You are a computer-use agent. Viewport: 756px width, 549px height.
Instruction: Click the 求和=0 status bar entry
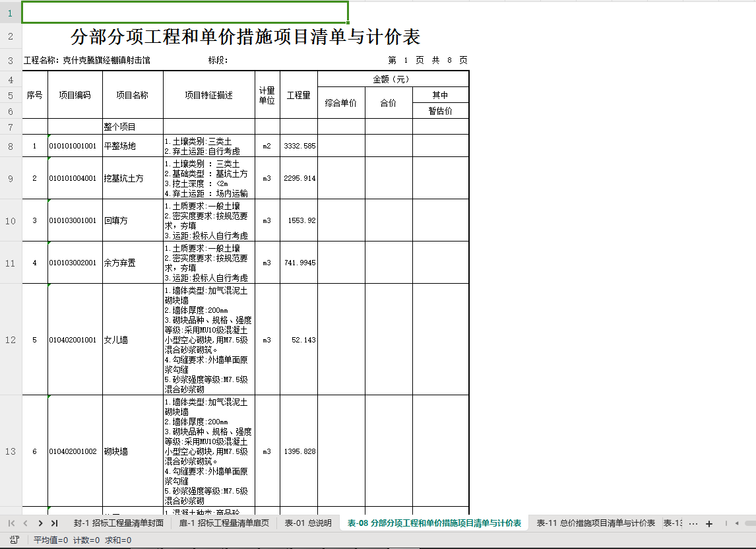(x=118, y=540)
